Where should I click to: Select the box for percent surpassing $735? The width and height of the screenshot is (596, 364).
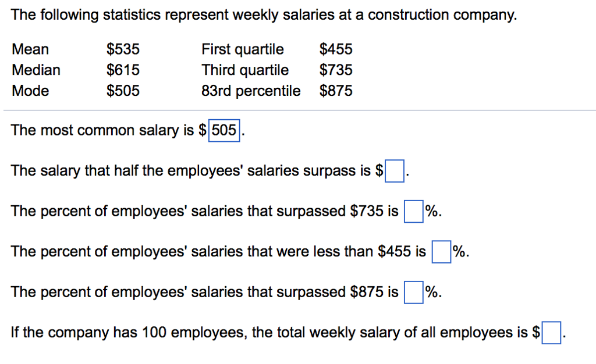click(413, 211)
